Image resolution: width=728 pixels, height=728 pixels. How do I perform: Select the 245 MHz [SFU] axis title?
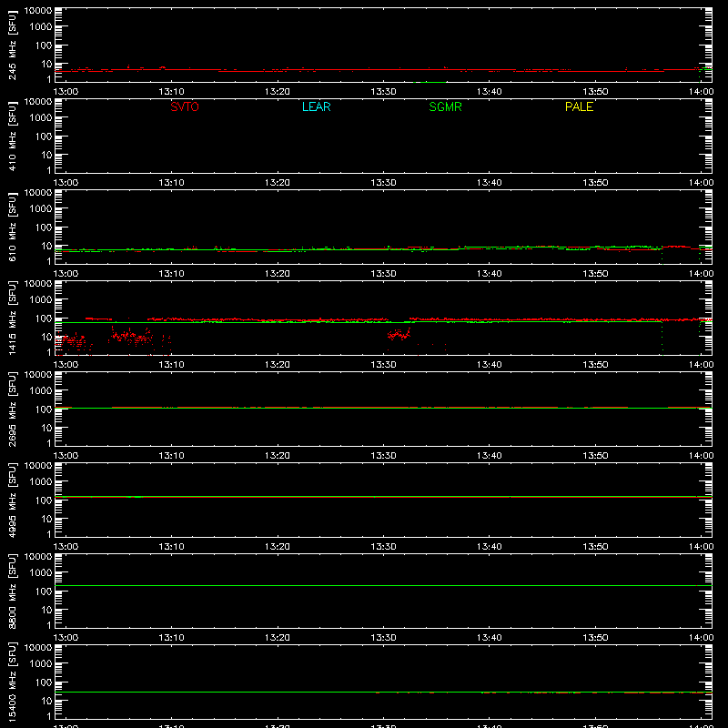(12, 45)
